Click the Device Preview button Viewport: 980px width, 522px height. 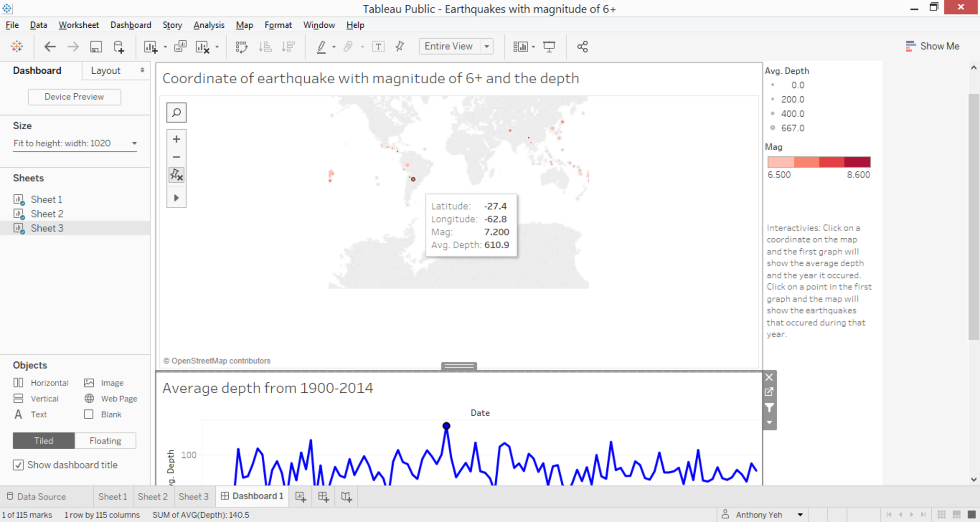click(74, 97)
